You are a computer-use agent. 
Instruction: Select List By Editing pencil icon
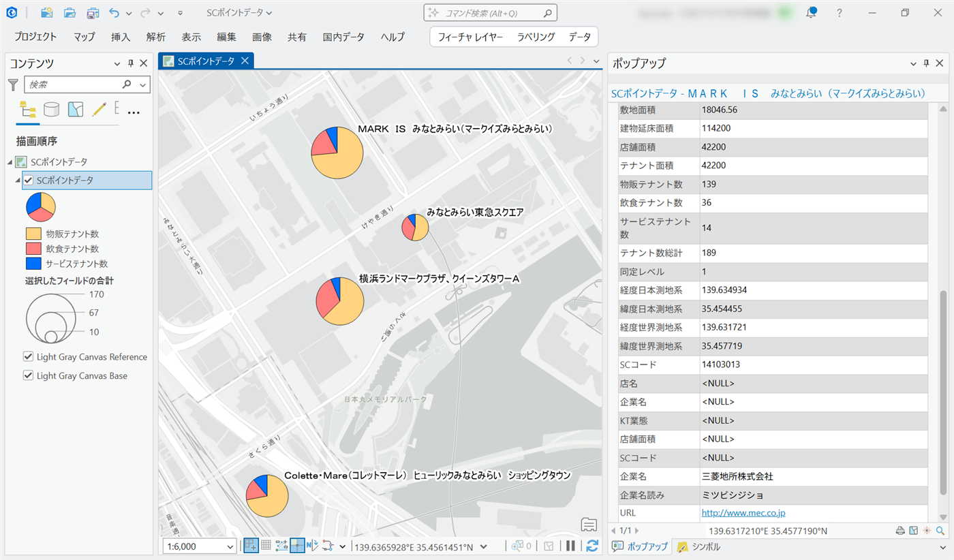tap(99, 110)
